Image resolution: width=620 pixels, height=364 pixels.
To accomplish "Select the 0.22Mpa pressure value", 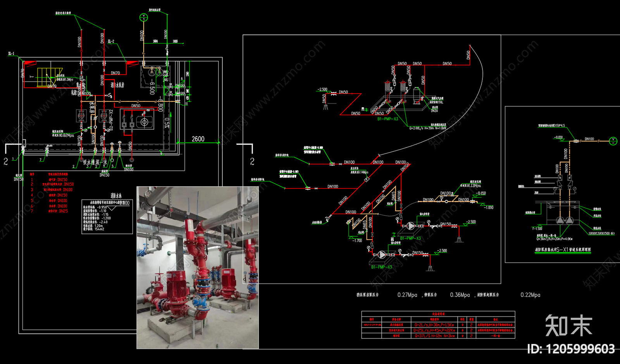I will pos(530,295).
